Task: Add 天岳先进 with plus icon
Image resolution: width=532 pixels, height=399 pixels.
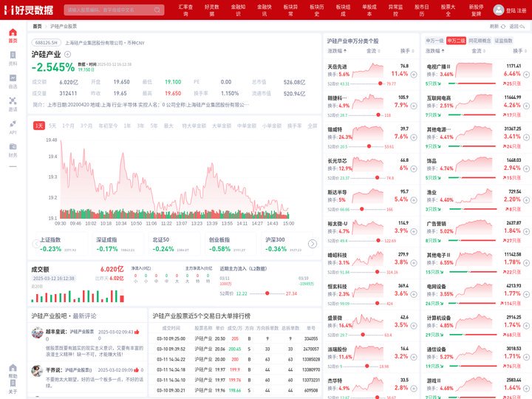Action: coord(414,75)
